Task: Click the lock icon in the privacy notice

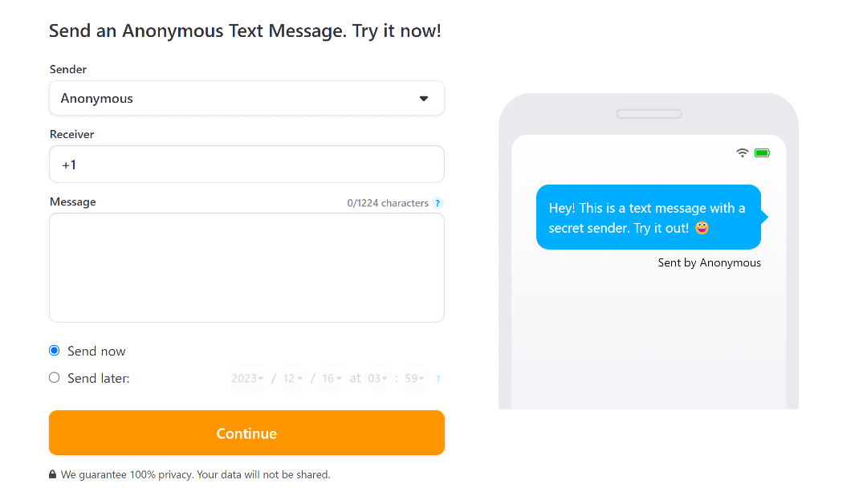Action: click(54, 474)
